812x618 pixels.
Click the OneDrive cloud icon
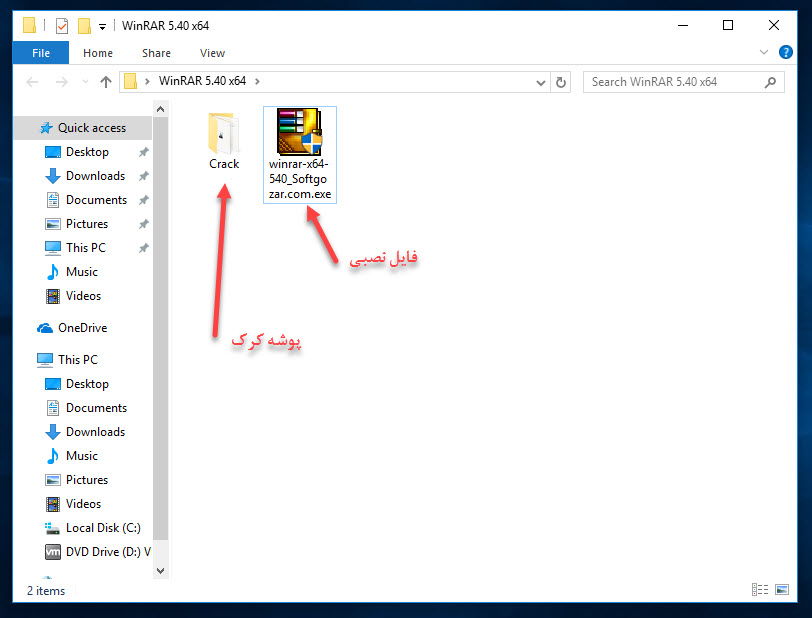coord(45,328)
